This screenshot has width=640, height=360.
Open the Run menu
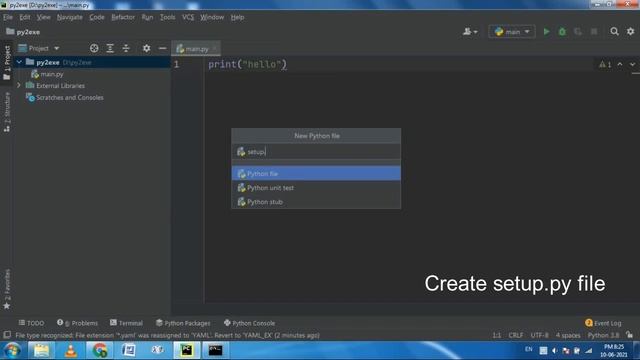coord(147,17)
